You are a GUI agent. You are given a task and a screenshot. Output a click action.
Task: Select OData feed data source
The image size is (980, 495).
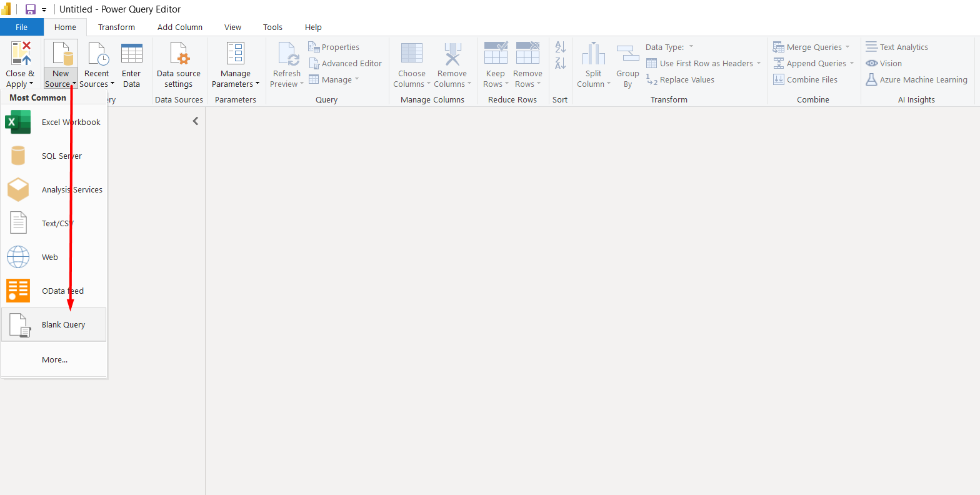54,291
